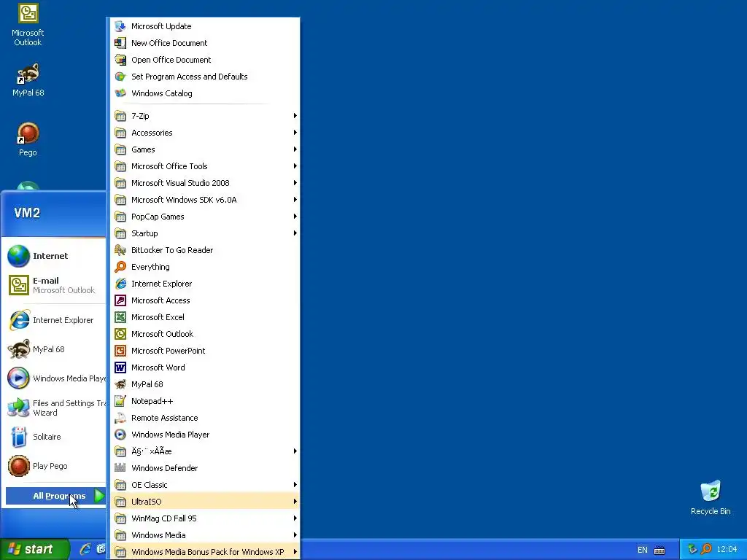Screen dimensions: 747x560
Task: Click the New Office Document icon
Action: [120, 43]
